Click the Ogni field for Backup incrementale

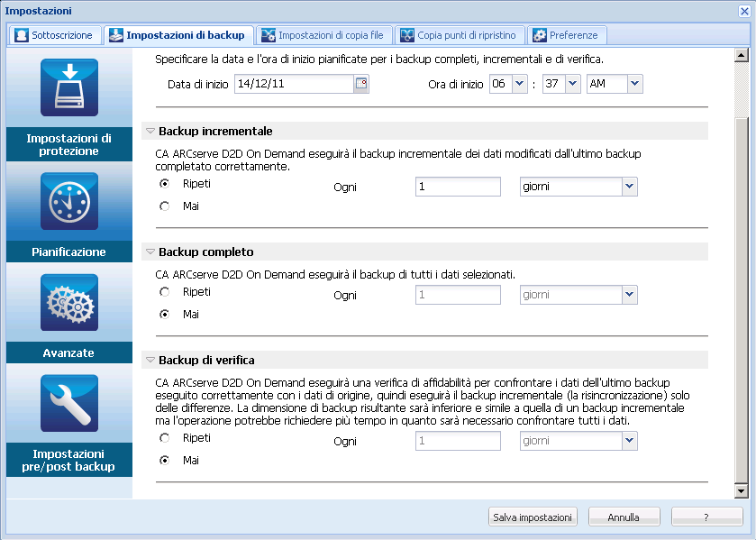point(458,187)
